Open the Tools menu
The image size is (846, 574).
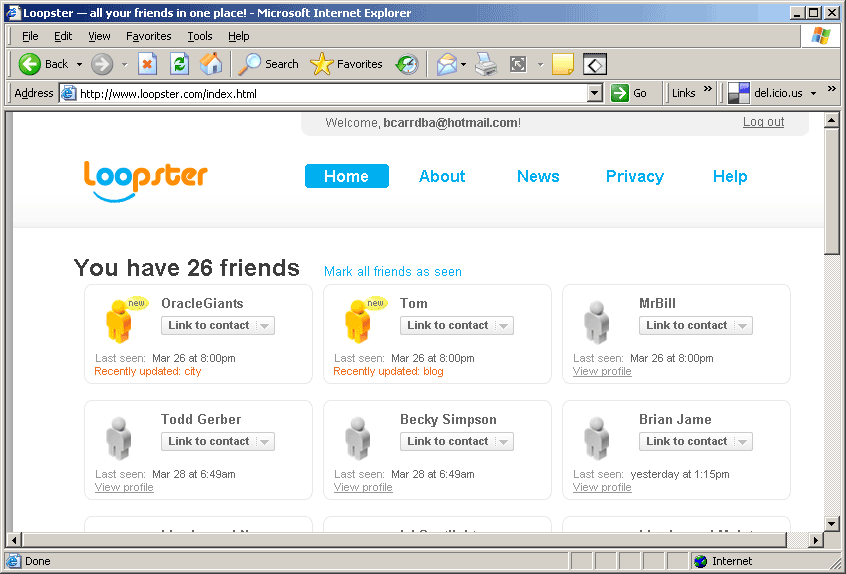click(200, 36)
